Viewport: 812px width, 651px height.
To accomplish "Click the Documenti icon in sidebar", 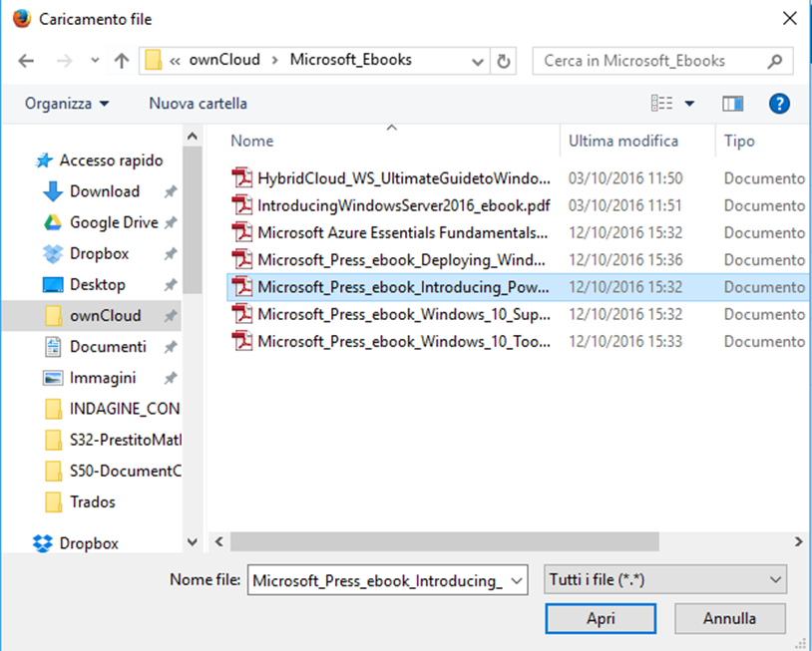I will (x=53, y=347).
